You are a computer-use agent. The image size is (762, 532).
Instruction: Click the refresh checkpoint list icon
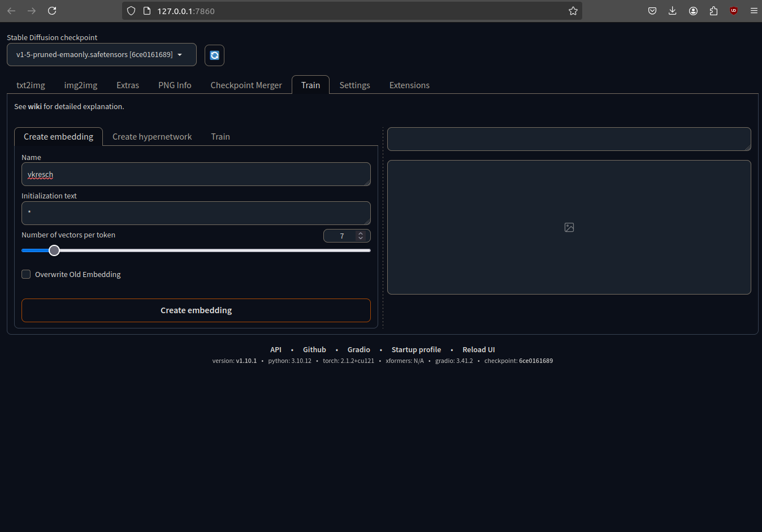click(214, 55)
